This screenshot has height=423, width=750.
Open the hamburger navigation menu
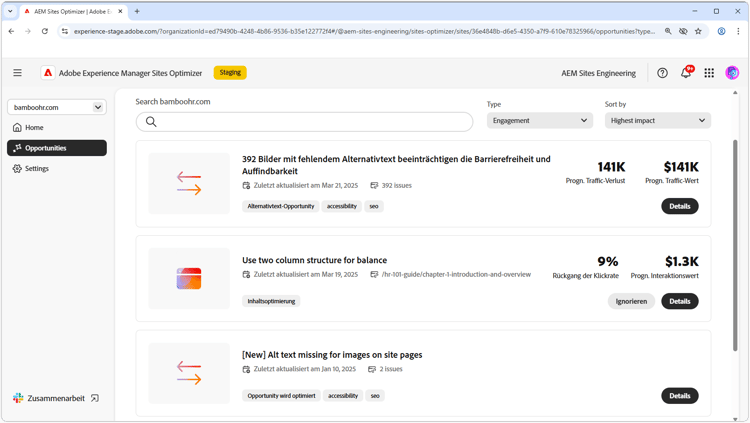[17, 73]
